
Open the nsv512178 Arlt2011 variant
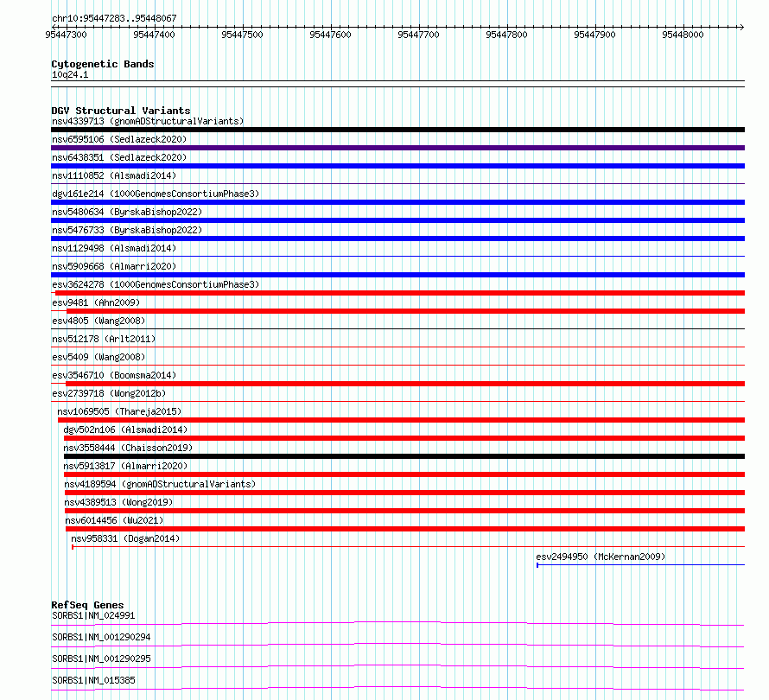pos(104,339)
